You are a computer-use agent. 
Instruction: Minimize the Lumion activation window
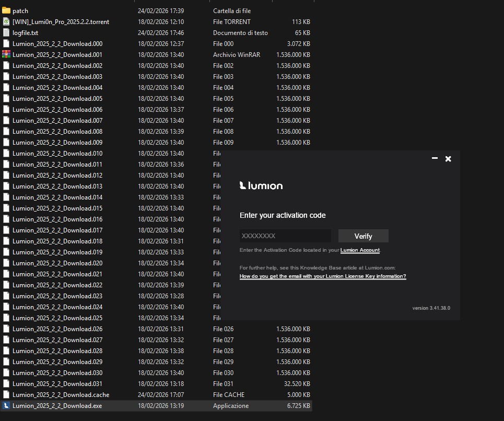point(435,158)
